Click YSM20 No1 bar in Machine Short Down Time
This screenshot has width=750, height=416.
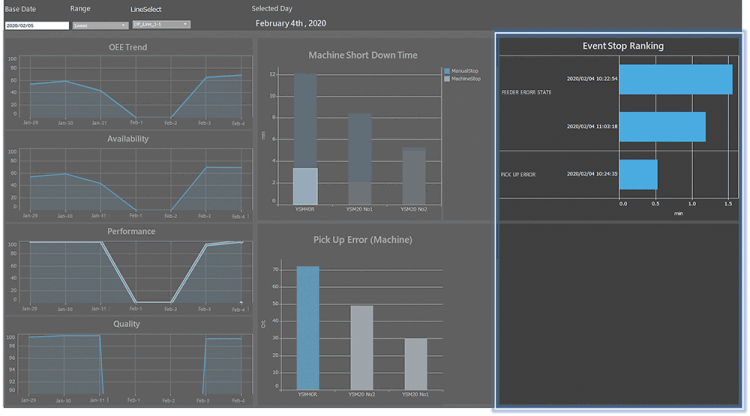[359, 160]
